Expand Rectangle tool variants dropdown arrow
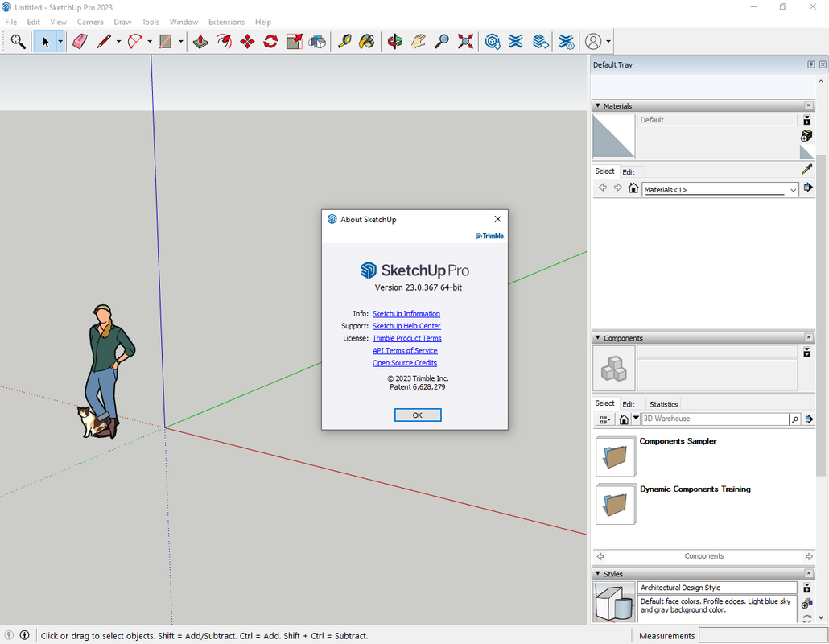This screenshot has height=644, width=829. [181, 42]
